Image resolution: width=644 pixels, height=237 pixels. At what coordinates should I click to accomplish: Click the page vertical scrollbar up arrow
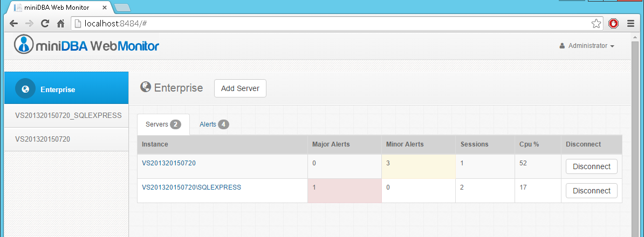(635, 38)
